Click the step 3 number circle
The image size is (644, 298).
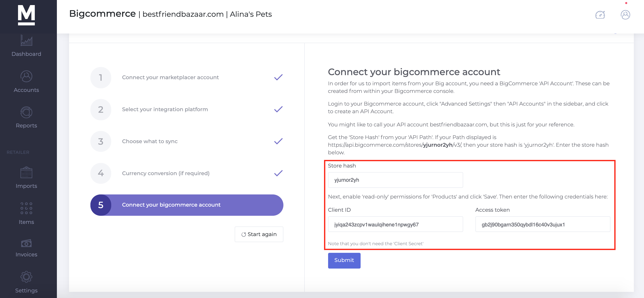point(101,141)
